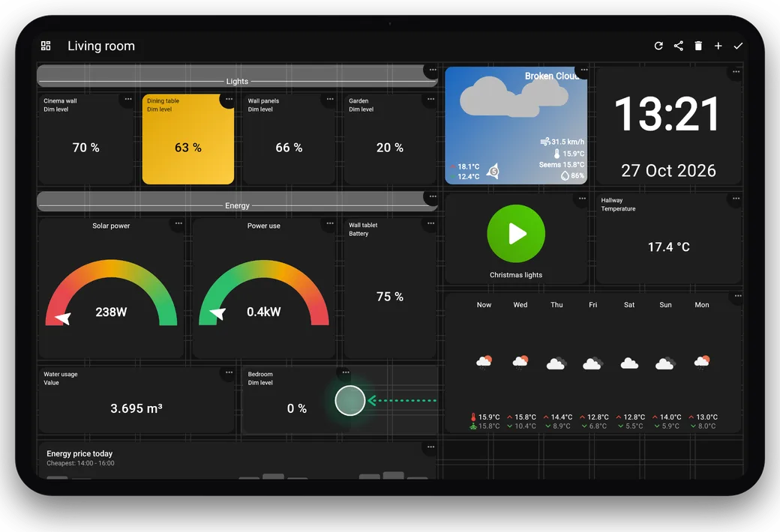Open options menu on the Water usage tile
The image size is (780, 532).
coord(229,372)
